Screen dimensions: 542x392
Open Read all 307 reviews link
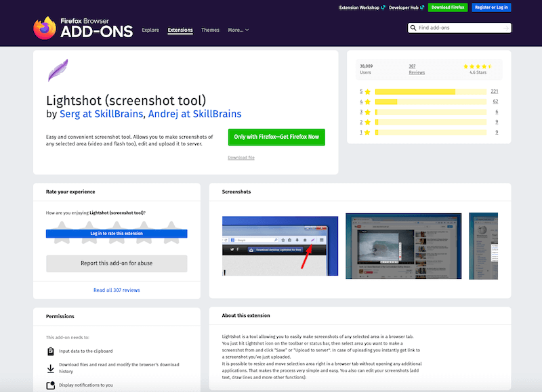(117, 290)
